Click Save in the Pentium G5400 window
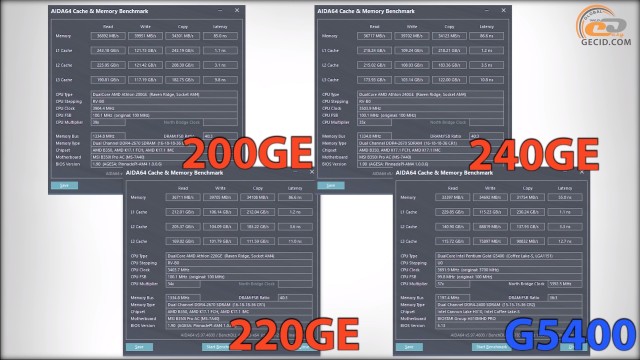This screenshot has height=360, width=640. [409, 347]
